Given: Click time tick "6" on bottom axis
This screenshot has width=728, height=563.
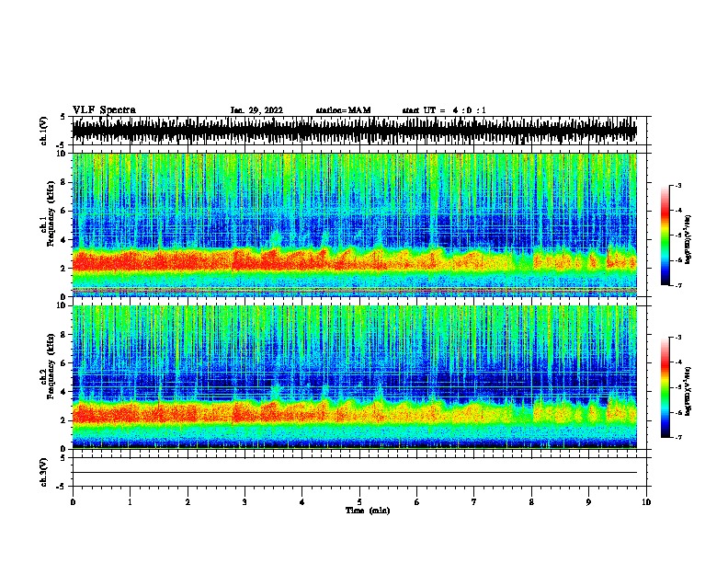Looking at the screenshot, I should pos(417,502).
